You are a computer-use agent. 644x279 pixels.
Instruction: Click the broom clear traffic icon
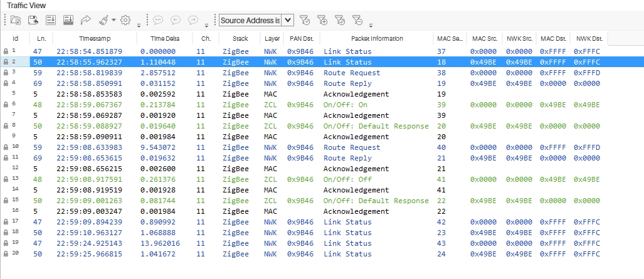[103, 19]
